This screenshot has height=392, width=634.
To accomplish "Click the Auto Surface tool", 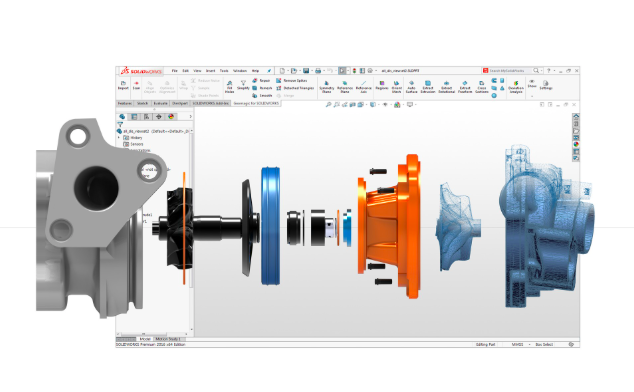I will (x=411, y=87).
